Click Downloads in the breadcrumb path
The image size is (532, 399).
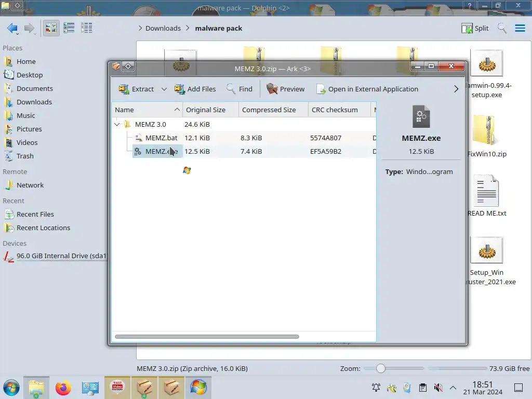pyautogui.click(x=163, y=28)
